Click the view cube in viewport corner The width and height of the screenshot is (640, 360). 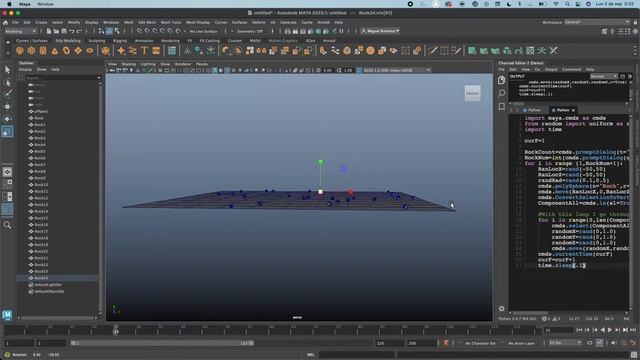click(472, 93)
